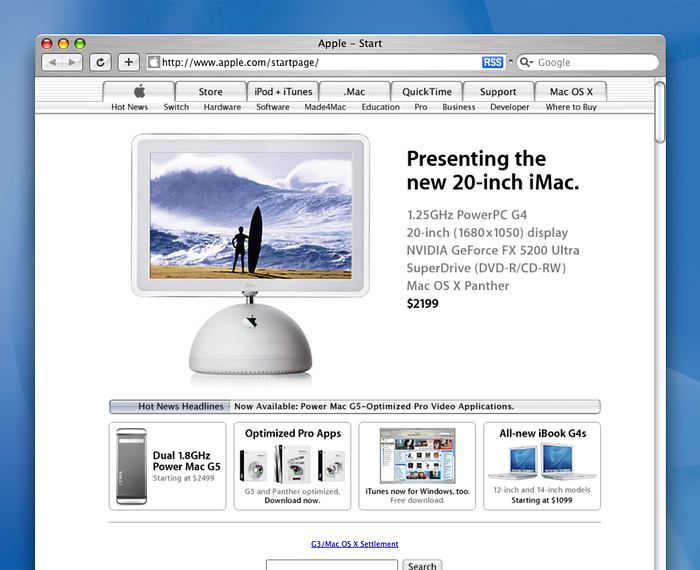Click the green zoom window button
The width and height of the screenshot is (700, 570).
click(80, 43)
